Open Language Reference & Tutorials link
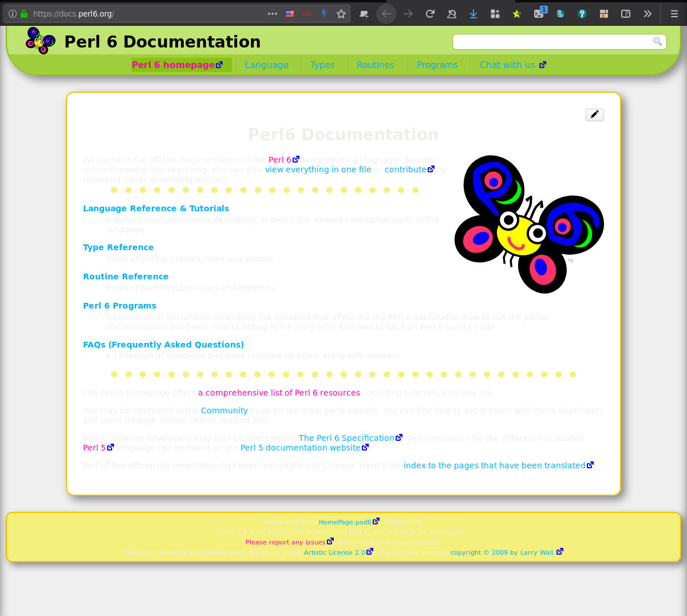Image resolution: width=687 pixels, height=616 pixels. (156, 208)
